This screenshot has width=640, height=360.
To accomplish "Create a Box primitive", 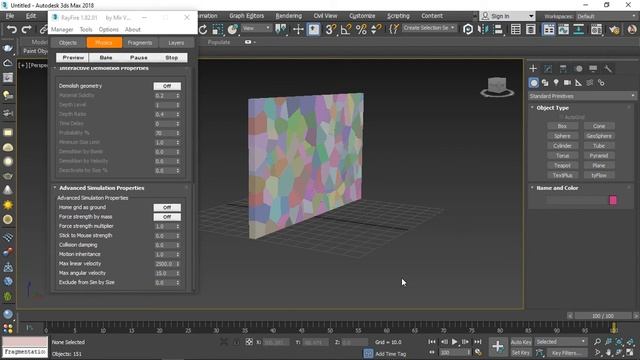I will (562, 126).
